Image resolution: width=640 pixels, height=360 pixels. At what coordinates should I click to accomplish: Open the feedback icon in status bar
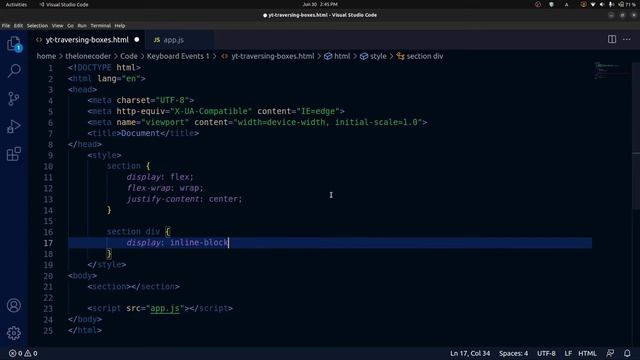(610, 353)
